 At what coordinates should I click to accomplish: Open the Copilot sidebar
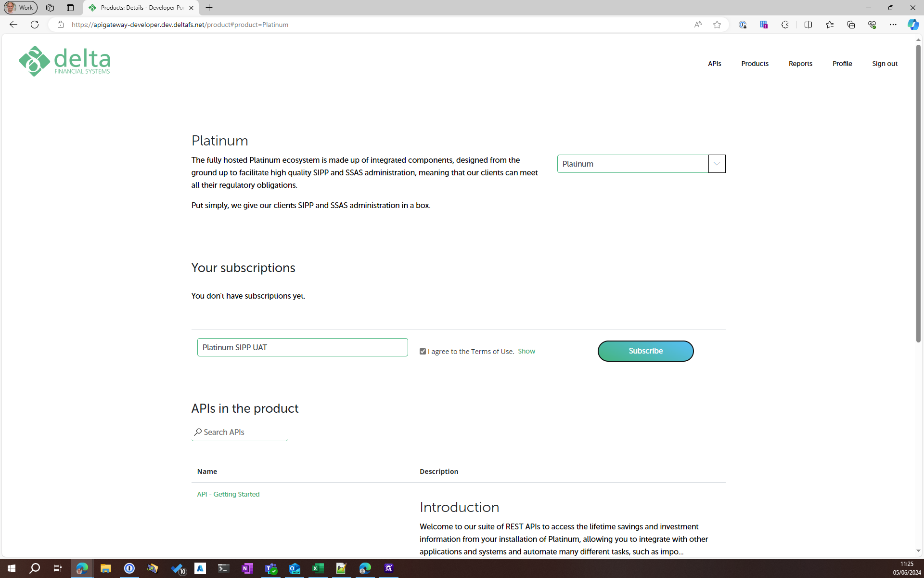(913, 25)
